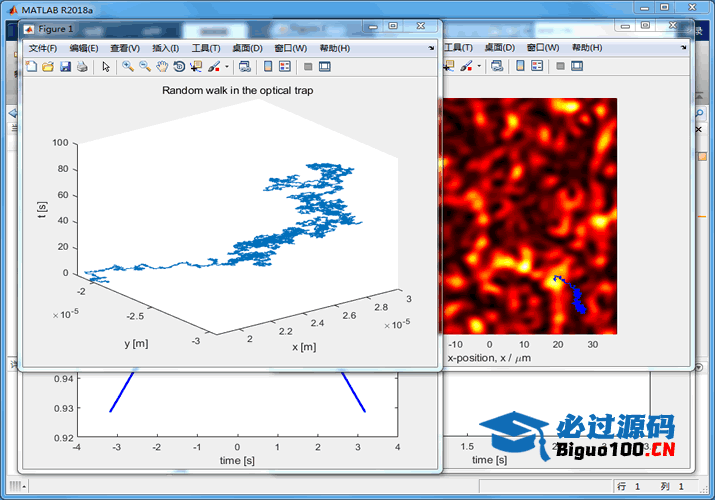Image resolution: width=715 pixels, height=500 pixels.
Task: Click New Figure icon in Figure 1 toolbar
Action: [x=31, y=67]
